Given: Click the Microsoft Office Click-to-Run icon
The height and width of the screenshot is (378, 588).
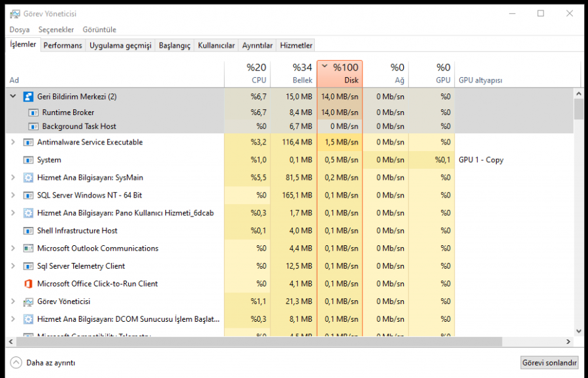Looking at the screenshot, I should click(x=28, y=284).
